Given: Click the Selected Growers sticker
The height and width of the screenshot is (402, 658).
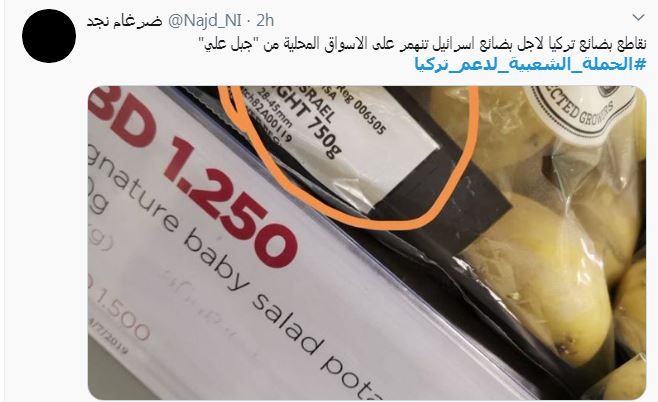Looking at the screenshot, I should [581, 112].
